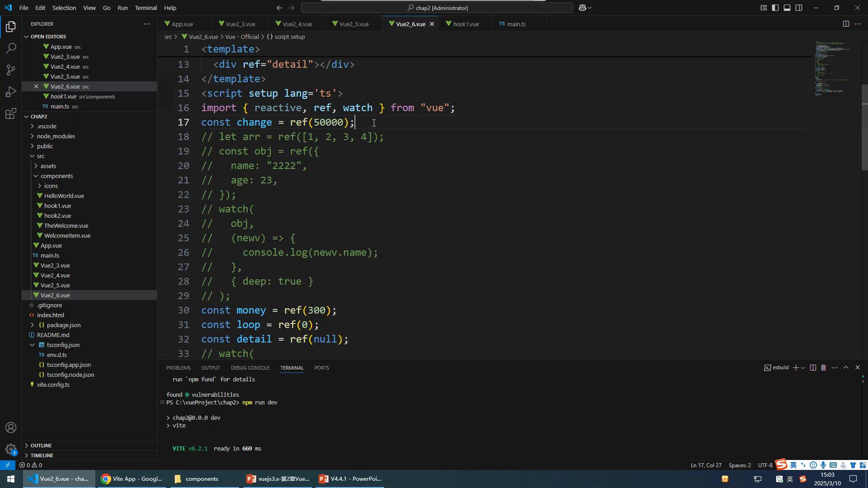
Task: Click the Accounts icon
Action: 11,427
